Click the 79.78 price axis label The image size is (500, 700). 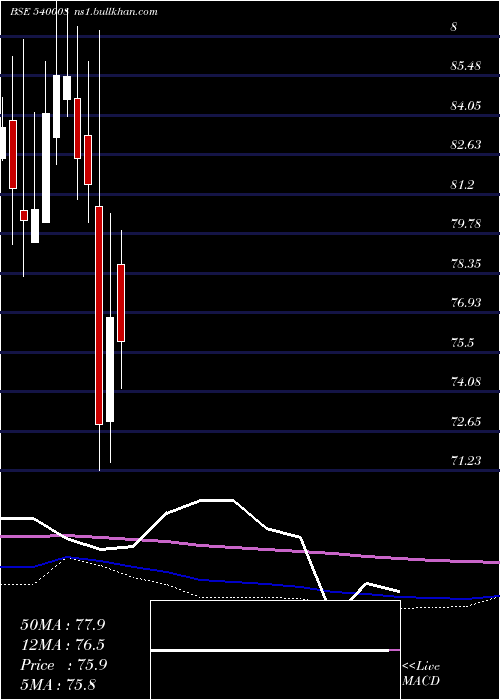(466, 224)
